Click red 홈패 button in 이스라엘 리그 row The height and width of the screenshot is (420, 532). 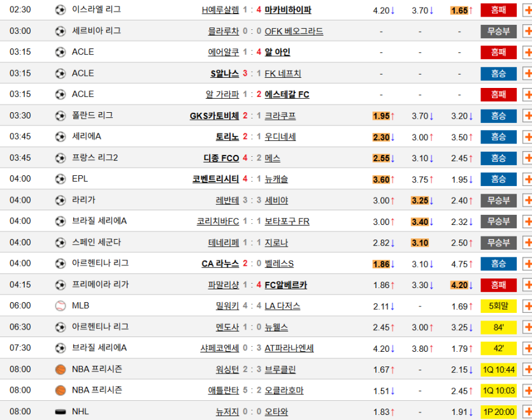(x=498, y=10)
